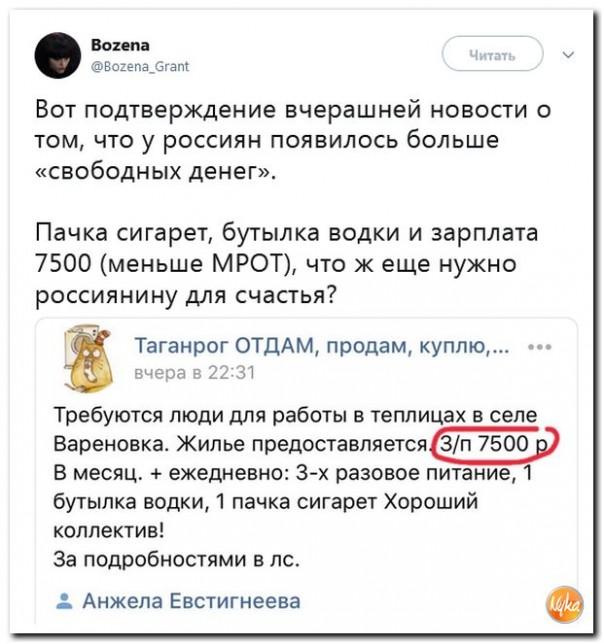This screenshot has width=604, height=644.
Task: Click the red-circled З/п 7500 р text
Action: pos(494,441)
